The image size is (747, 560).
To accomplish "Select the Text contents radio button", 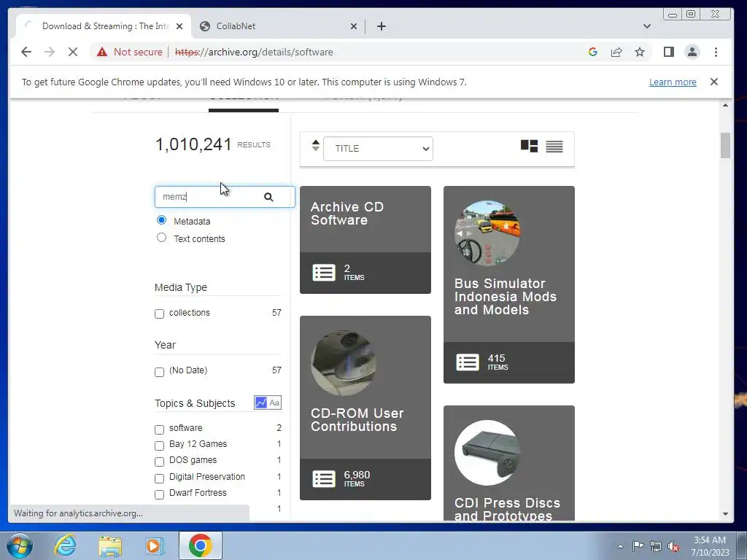I will pos(161,237).
